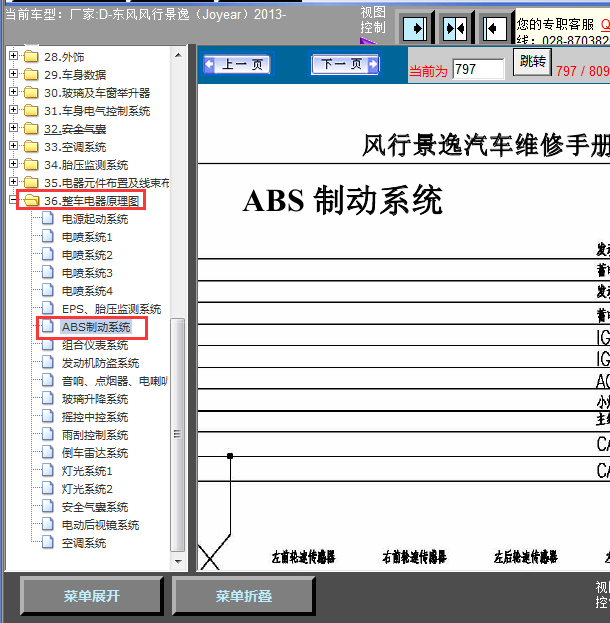610x623 pixels.
Task: Click 菜单展开 to expand the menu
Action: [x=92, y=596]
